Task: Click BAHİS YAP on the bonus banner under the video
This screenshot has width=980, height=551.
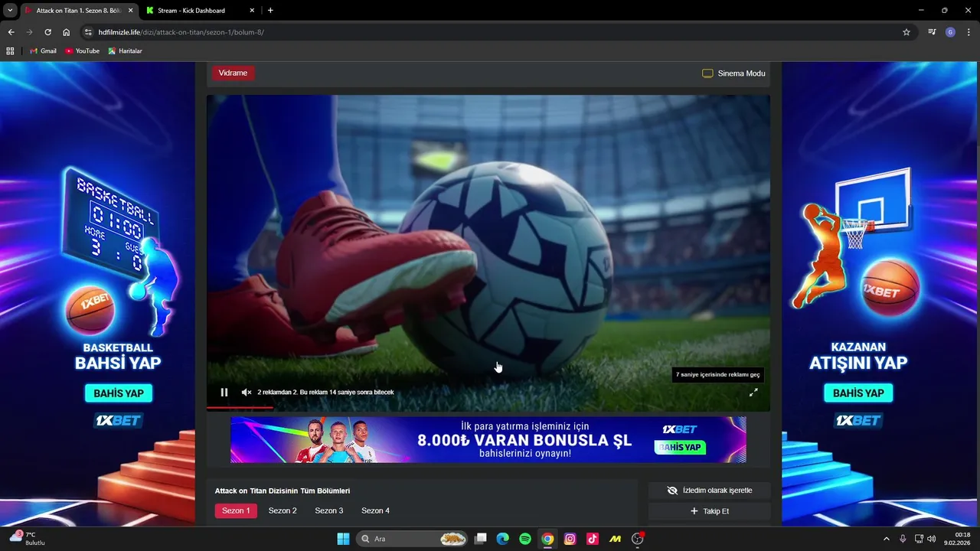Action: 680,447
